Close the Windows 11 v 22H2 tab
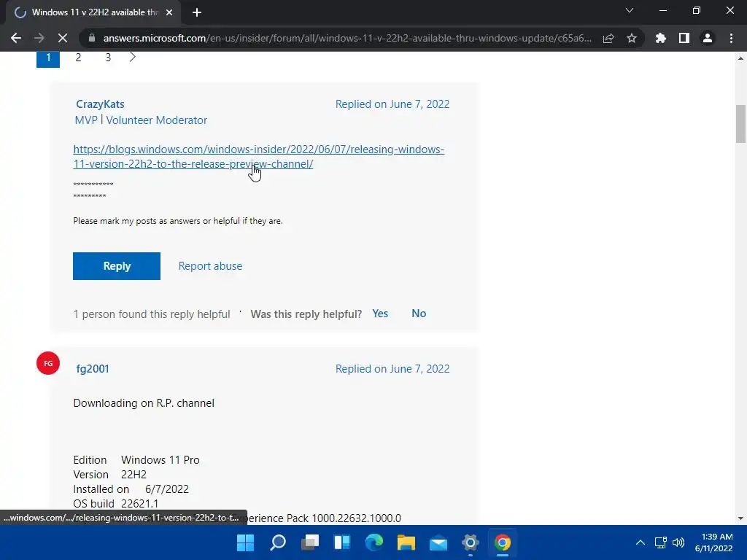Screen dimensions: 747x560 tap(169, 12)
